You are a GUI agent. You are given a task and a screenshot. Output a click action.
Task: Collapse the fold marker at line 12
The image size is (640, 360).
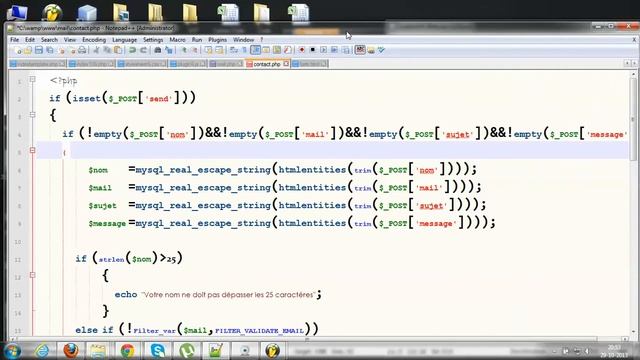tap(32, 276)
